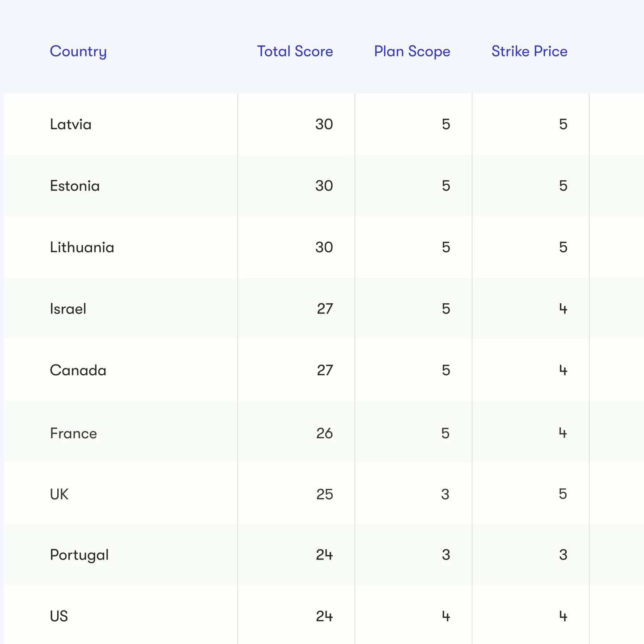Click Israel's total score of 27
This screenshot has width=644, height=644.
[325, 309]
